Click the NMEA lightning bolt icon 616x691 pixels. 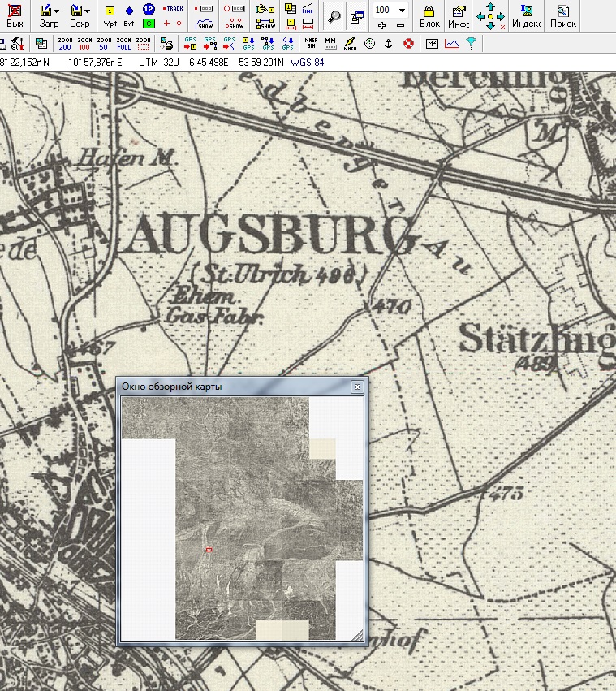coord(350,42)
